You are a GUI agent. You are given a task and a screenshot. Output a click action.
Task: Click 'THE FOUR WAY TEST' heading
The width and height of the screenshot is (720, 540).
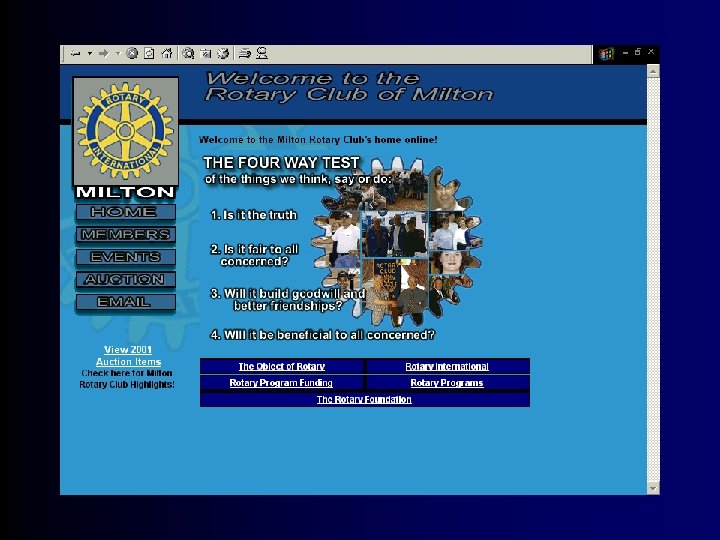coord(281,163)
